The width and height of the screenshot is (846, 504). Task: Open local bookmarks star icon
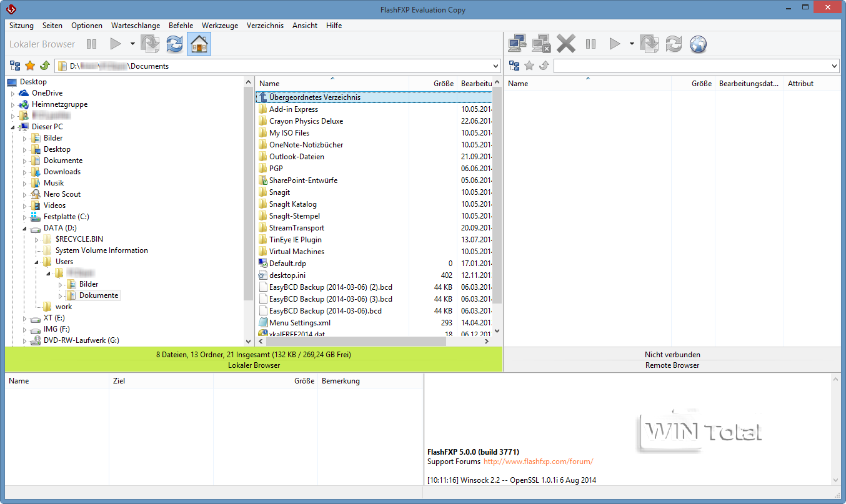pyautogui.click(x=30, y=66)
